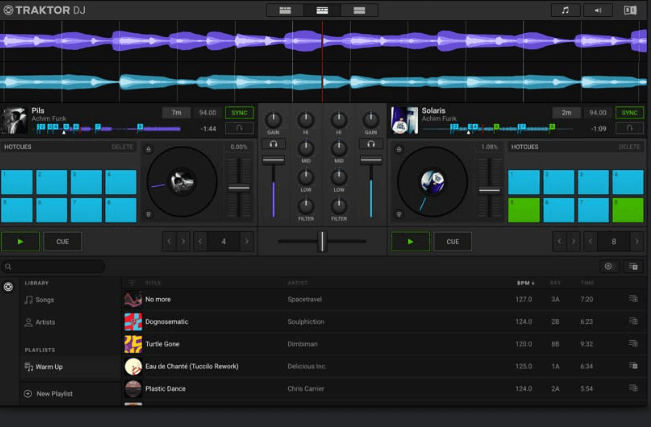The height and width of the screenshot is (427, 651).
Task: Select the first layout view button
Action: pyautogui.click(x=285, y=10)
